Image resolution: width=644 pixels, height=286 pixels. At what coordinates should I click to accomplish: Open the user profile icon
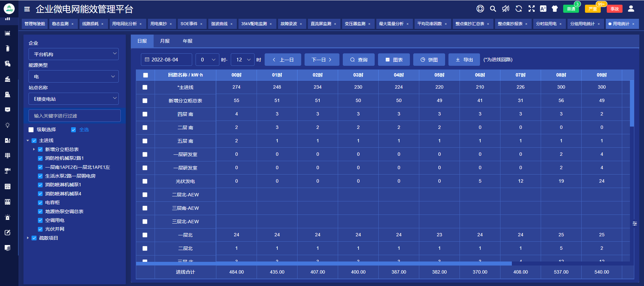coord(631,9)
